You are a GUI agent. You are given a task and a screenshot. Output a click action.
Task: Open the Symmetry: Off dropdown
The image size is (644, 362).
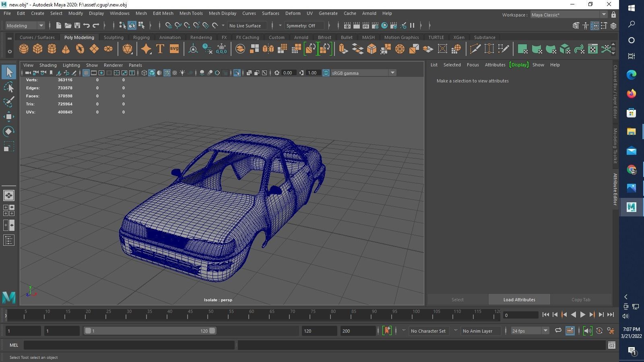point(304,25)
